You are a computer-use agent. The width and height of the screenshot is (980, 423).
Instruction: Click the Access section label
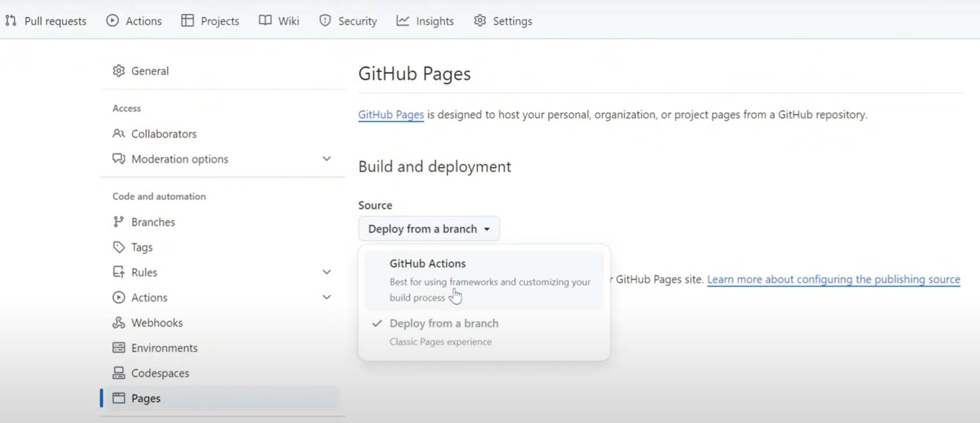pyautogui.click(x=127, y=109)
